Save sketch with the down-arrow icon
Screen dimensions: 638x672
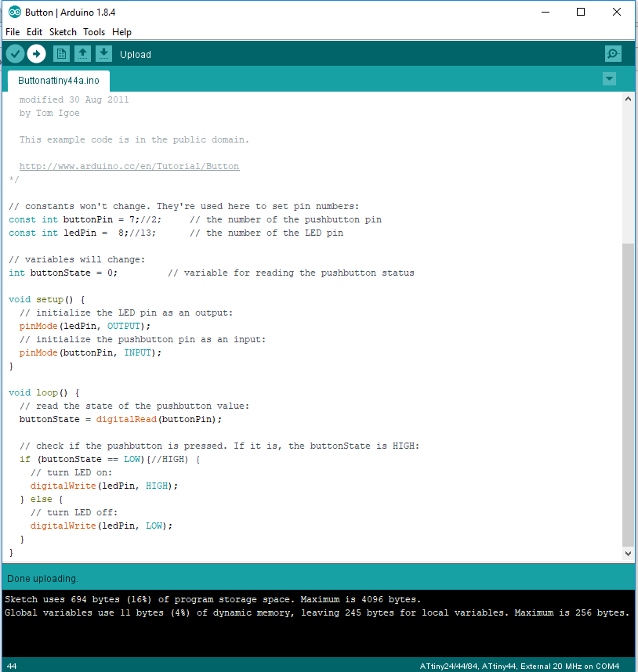coord(103,54)
